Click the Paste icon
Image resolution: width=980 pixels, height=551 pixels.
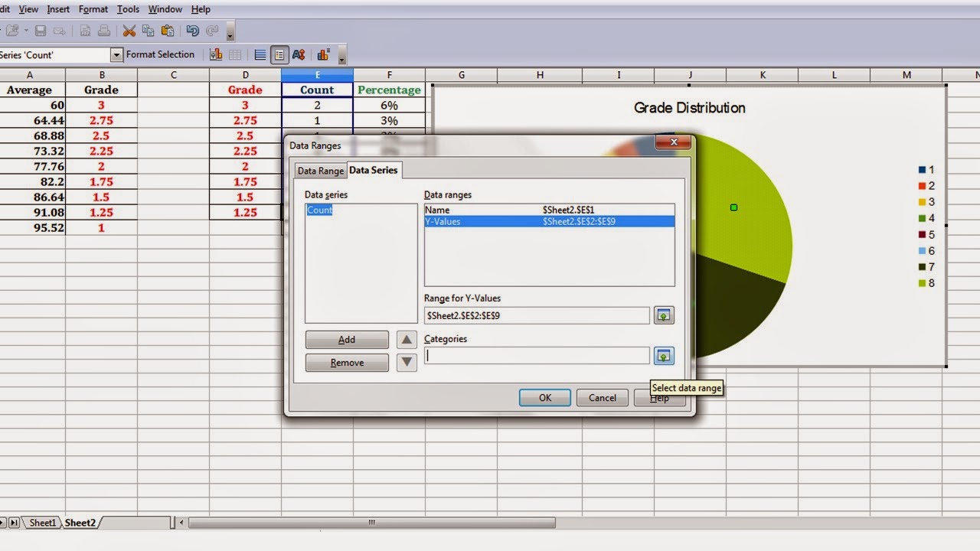tap(168, 31)
